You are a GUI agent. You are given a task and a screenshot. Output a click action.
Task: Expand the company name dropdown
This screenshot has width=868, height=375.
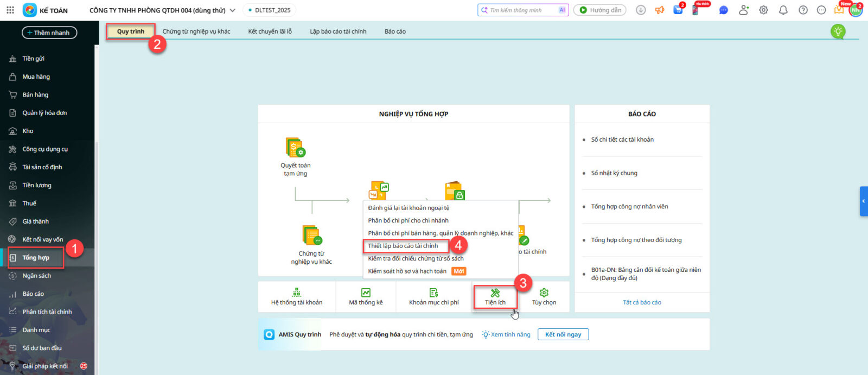tap(233, 10)
